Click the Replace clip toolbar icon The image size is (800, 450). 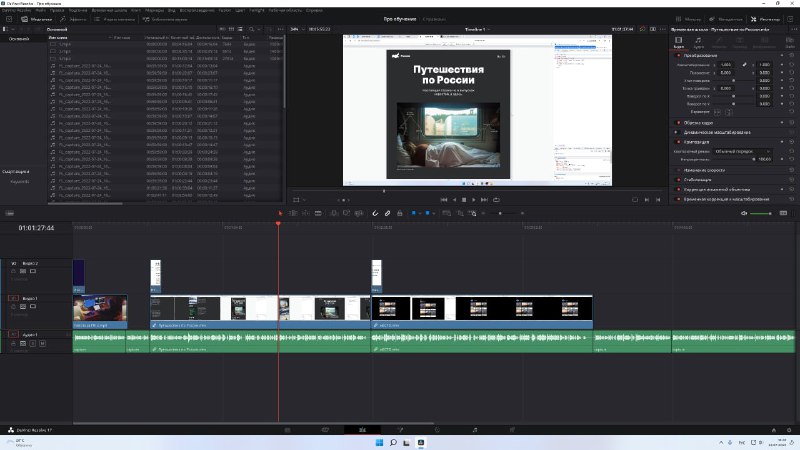(x=359, y=213)
